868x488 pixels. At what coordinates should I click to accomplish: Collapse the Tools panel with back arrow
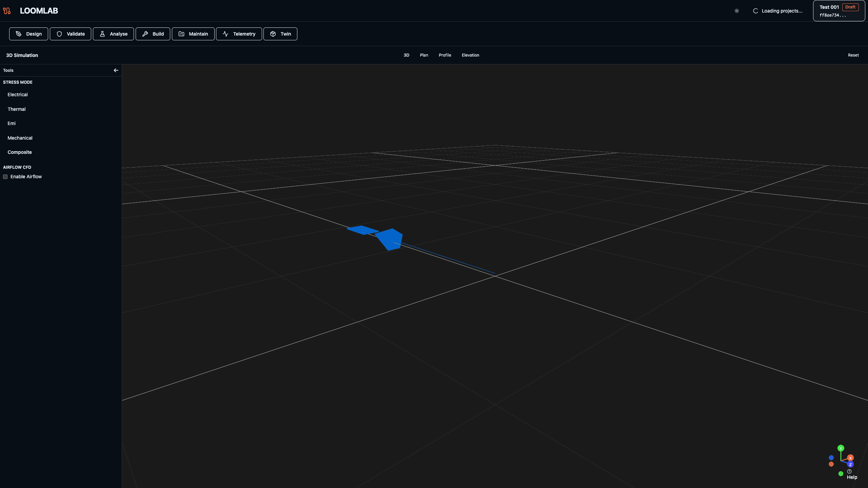pos(116,70)
